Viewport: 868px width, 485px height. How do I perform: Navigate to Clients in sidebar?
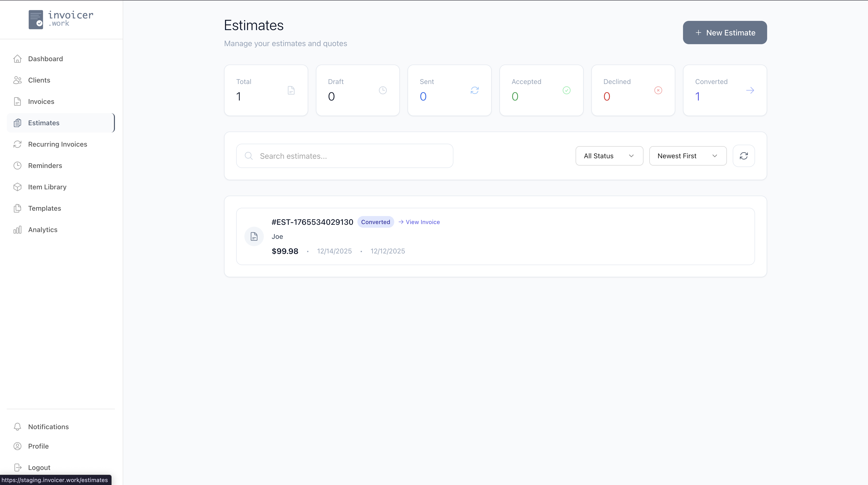click(39, 80)
